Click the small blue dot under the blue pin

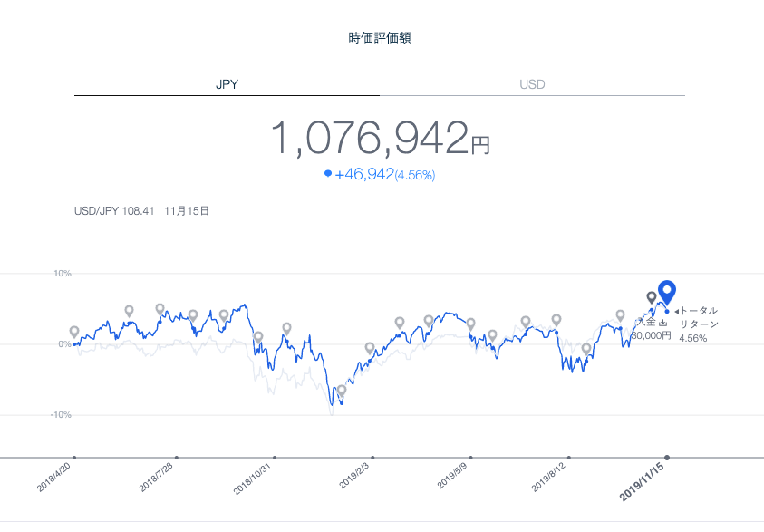tap(667, 311)
